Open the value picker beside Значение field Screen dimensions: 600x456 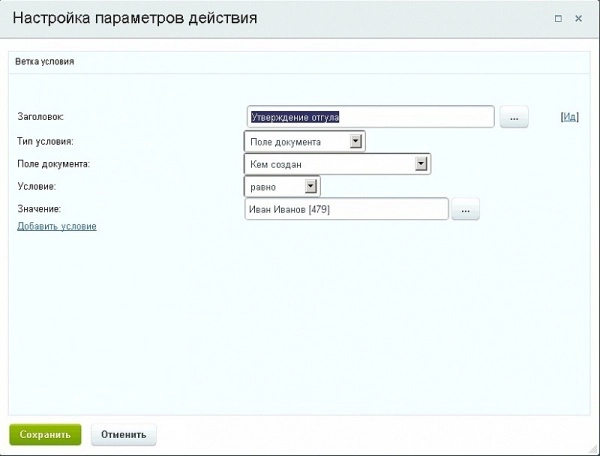tap(467, 210)
